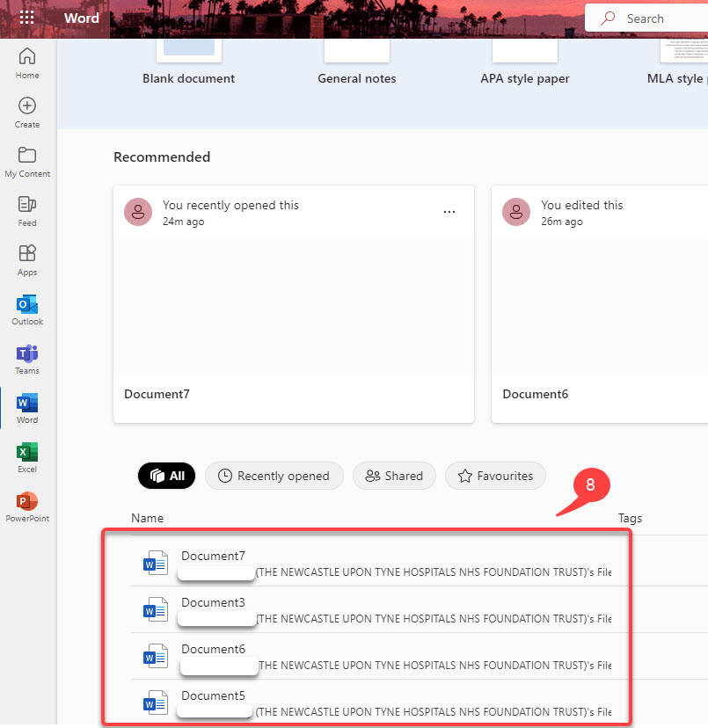Open the recommended Document7 card
Screen dimensions: 708x728
tap(294, 304)
